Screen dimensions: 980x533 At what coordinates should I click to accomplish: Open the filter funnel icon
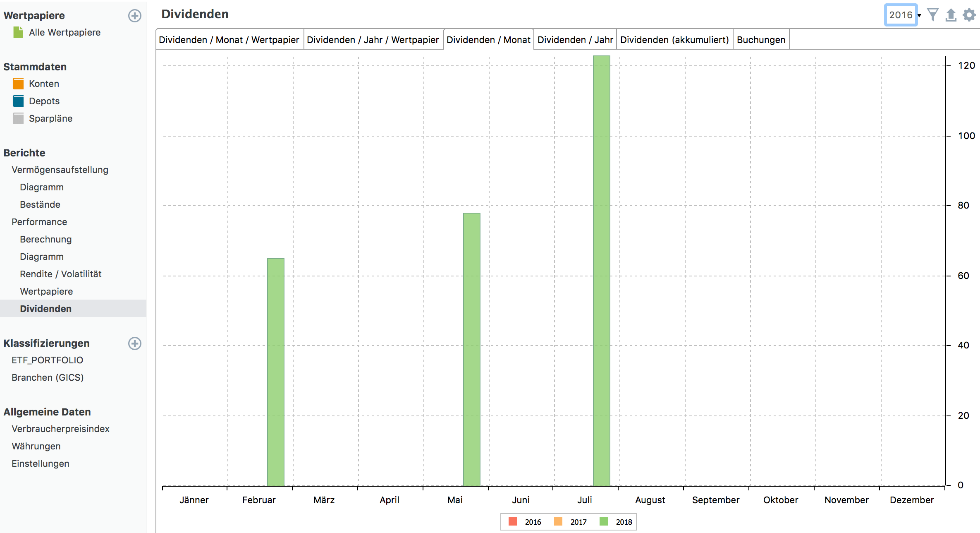pos(933,15)
